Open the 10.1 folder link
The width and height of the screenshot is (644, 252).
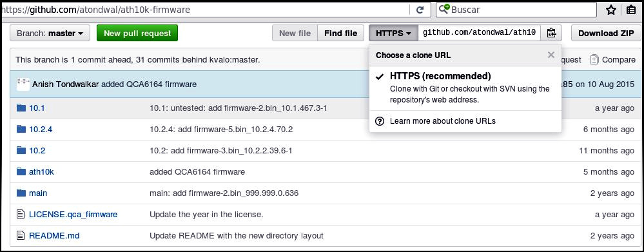tap(37, 108)
